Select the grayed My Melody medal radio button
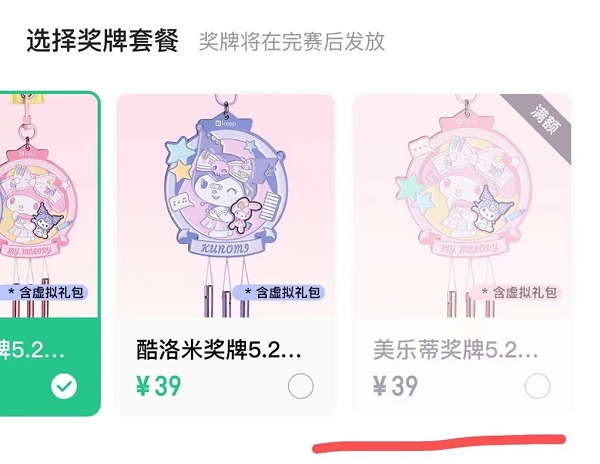This screenshot has height=464, width=600. [538, 386]
